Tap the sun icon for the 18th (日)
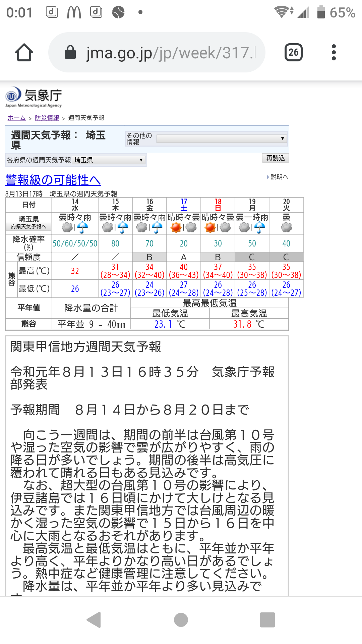 pyautogui.click(x=210, y=228)
